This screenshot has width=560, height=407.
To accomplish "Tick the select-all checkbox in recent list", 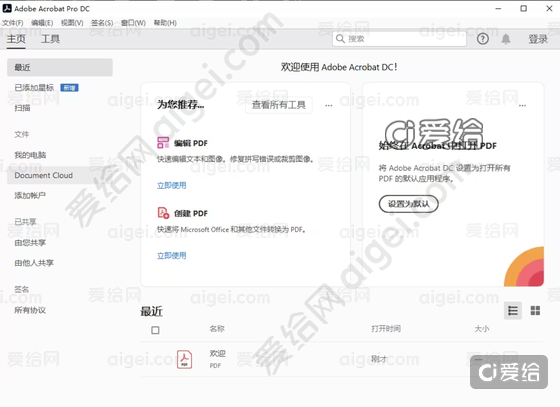I will pos(155,330).
